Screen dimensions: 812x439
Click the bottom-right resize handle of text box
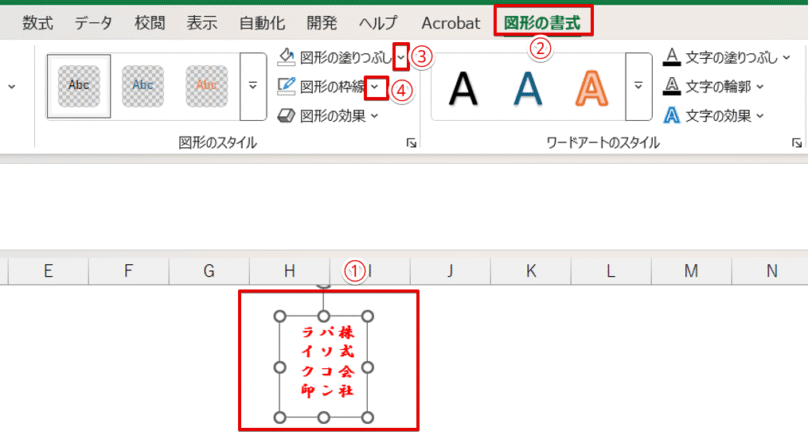pyautogui.click(x=368, y=417)
